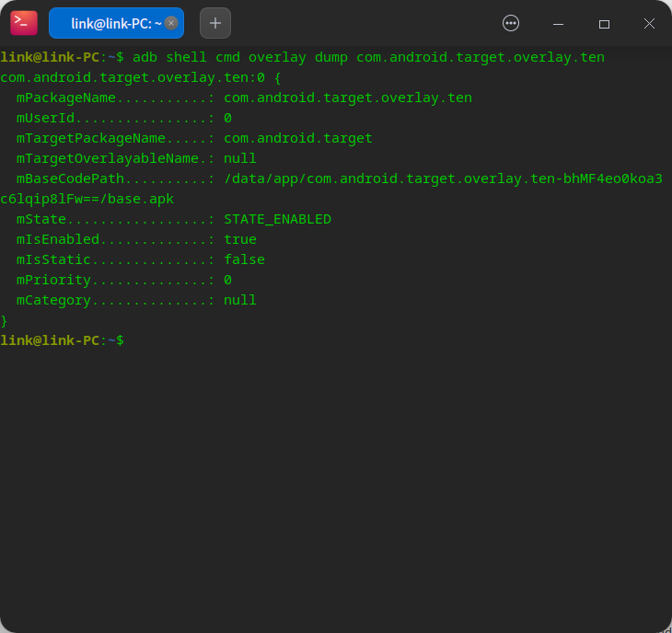
Task: Click the STATE_ENABLED value
Action: [x=277, y=219]
